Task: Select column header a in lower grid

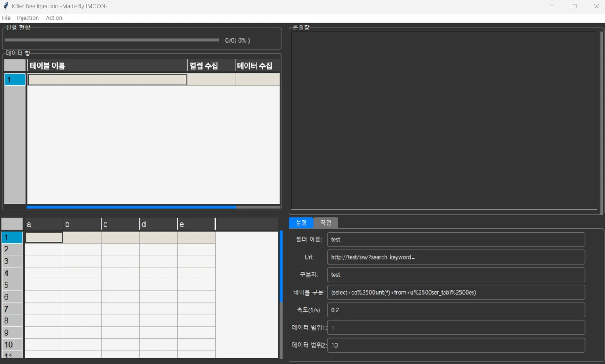Action: (x=44, y=224)
